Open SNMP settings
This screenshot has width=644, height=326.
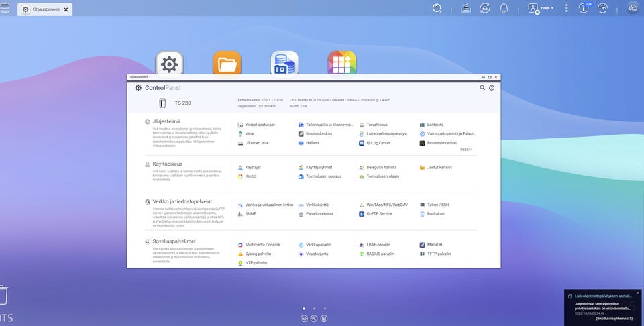[247, 214]
